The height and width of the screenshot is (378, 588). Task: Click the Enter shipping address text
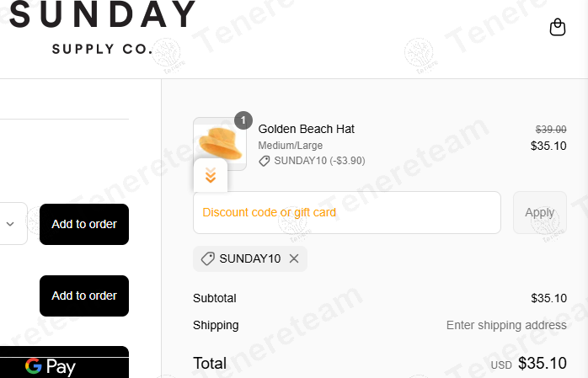tap(506, 325)
